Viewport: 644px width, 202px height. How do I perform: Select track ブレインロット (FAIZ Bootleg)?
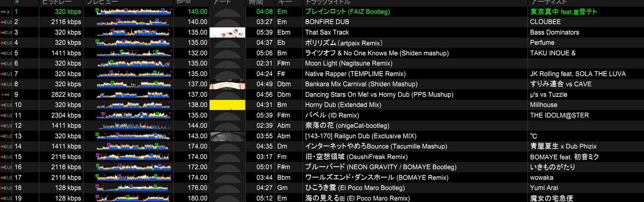pyautogui.click(x=347, y=11)
